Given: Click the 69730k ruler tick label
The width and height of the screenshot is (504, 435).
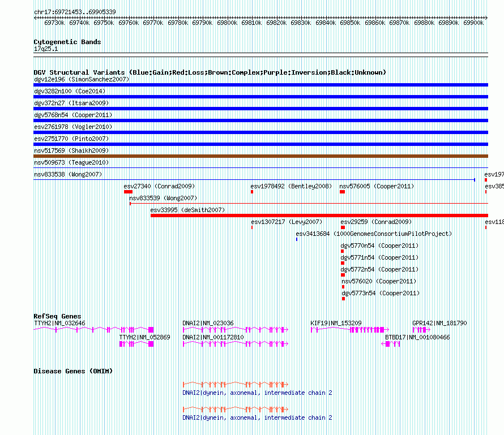Looking at the screenshot, I should click(x=54, y=23).
